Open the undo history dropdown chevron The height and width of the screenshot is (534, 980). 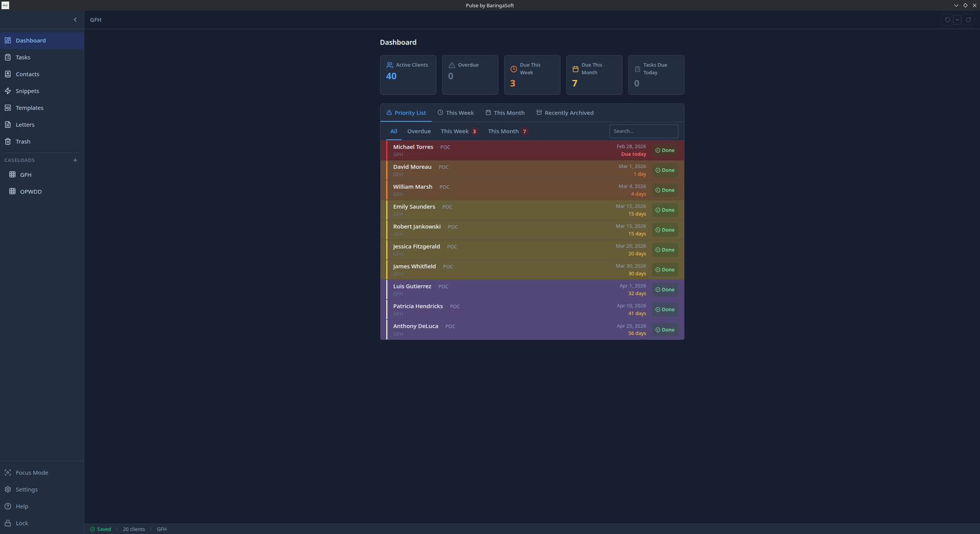coord(956,20)
